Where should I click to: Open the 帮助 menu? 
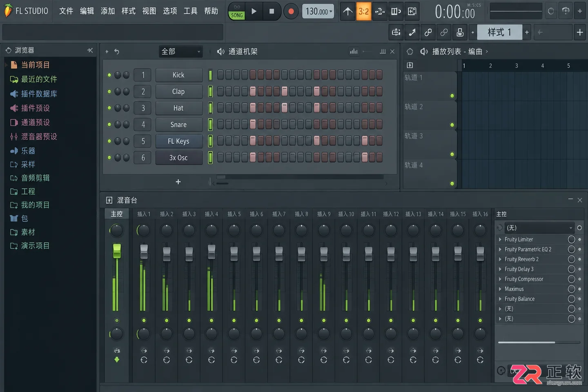[x=211, y=11]
